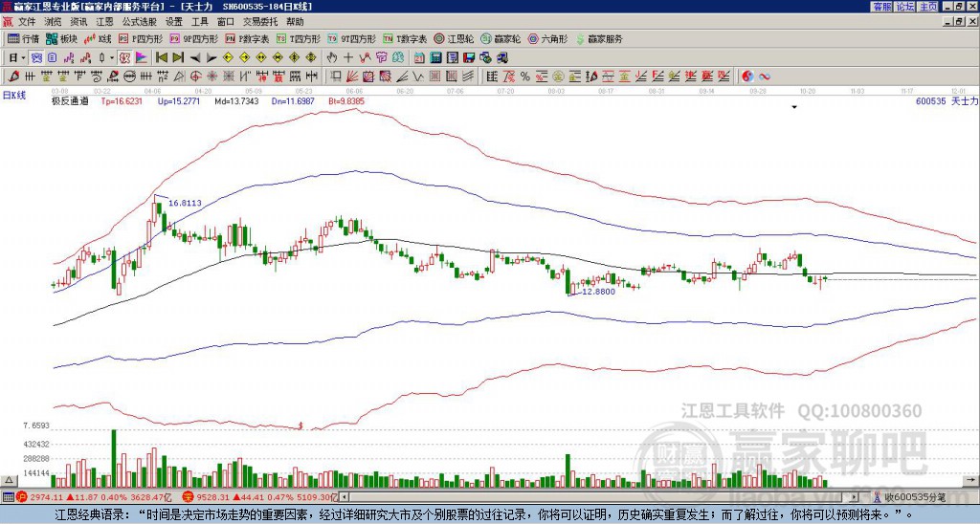Click the Md=13.7343 indicator value

(x=237, y=101)
